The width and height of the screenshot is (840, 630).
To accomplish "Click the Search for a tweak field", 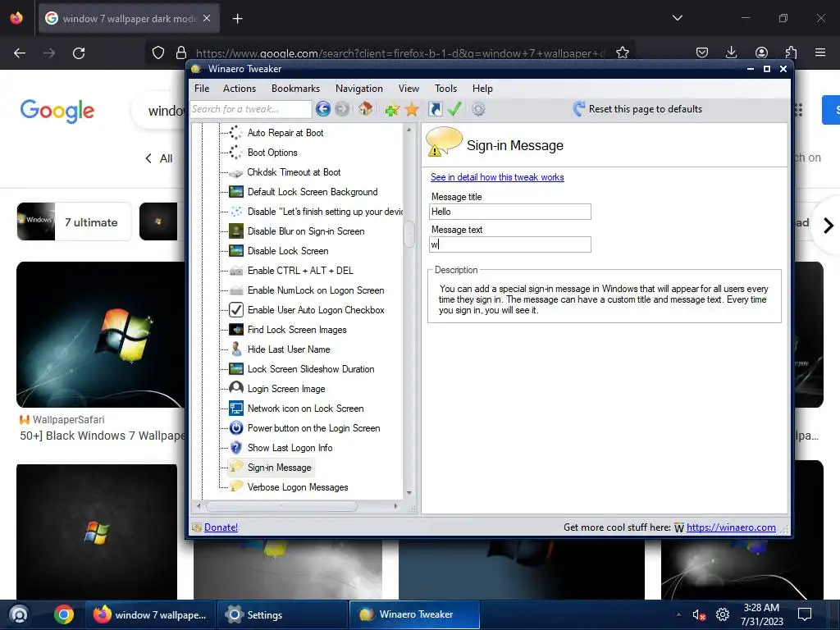I will click(x=251, y=109).
